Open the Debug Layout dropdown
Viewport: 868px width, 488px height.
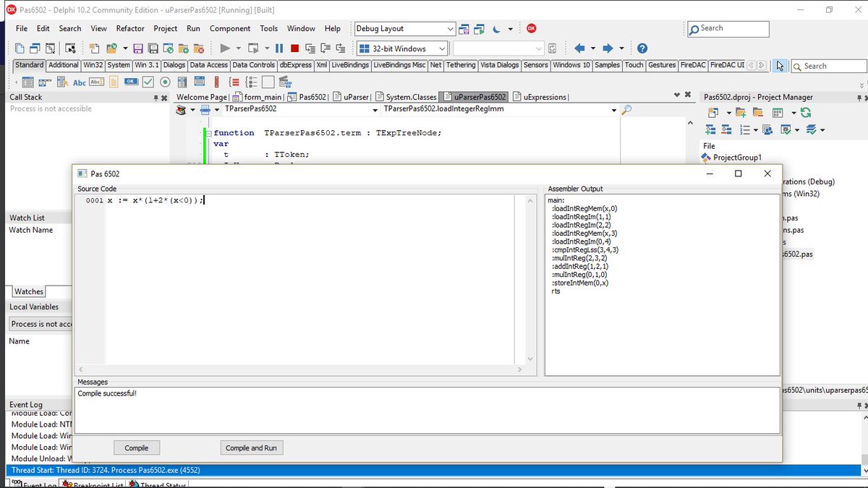click(x=450, y=29)
